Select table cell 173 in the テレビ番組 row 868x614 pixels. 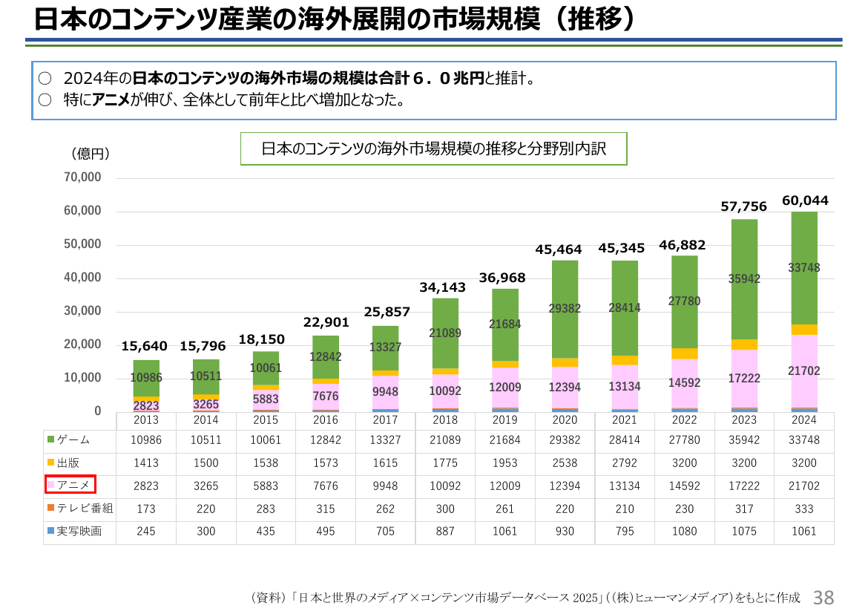tap(146, 509)
